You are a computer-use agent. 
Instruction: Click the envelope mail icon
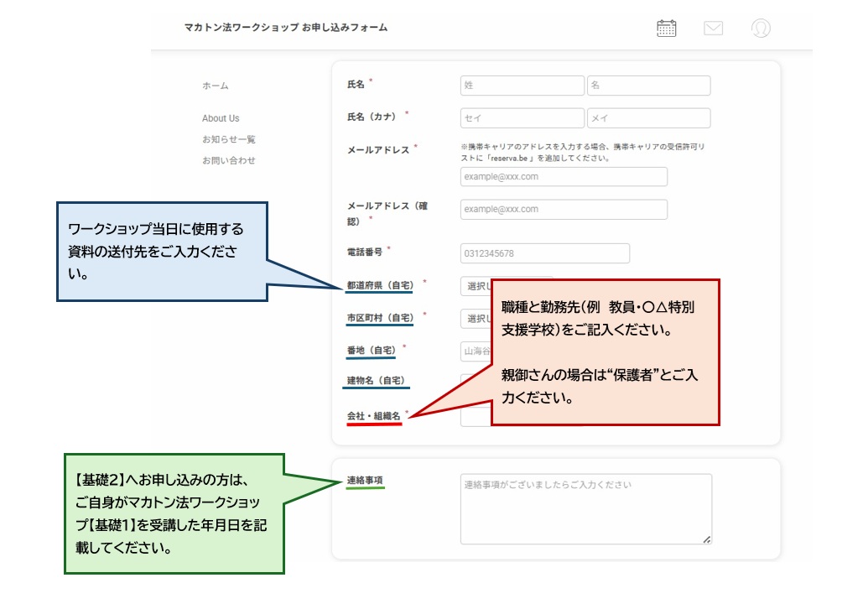click(x=713, y=29)
